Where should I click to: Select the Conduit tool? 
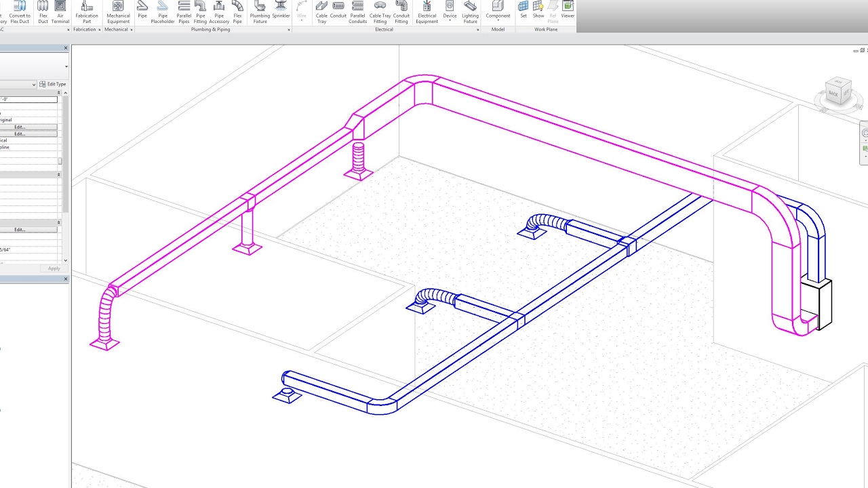[x=338, y=10]
